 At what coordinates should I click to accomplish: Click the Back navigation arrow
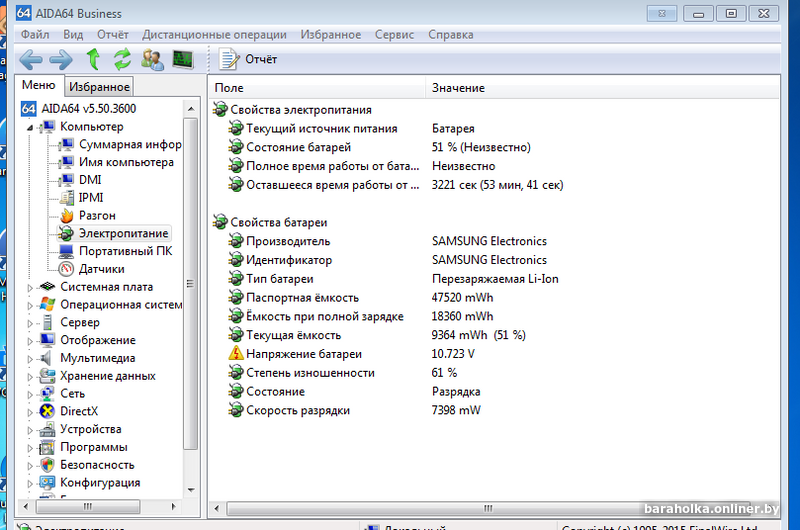31,60
